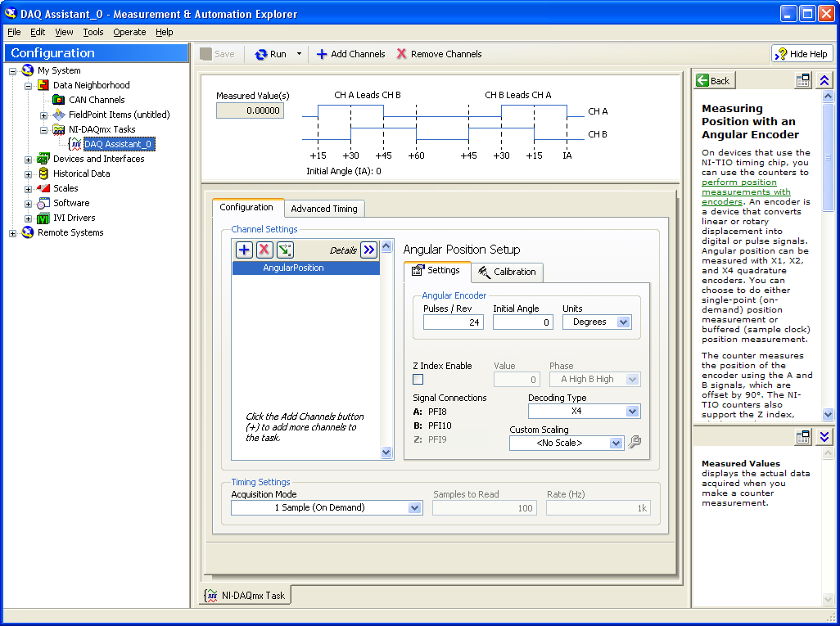Click the Remove Channels button label
This screenshot has height=626, width=840.
(x=446, y=54)
